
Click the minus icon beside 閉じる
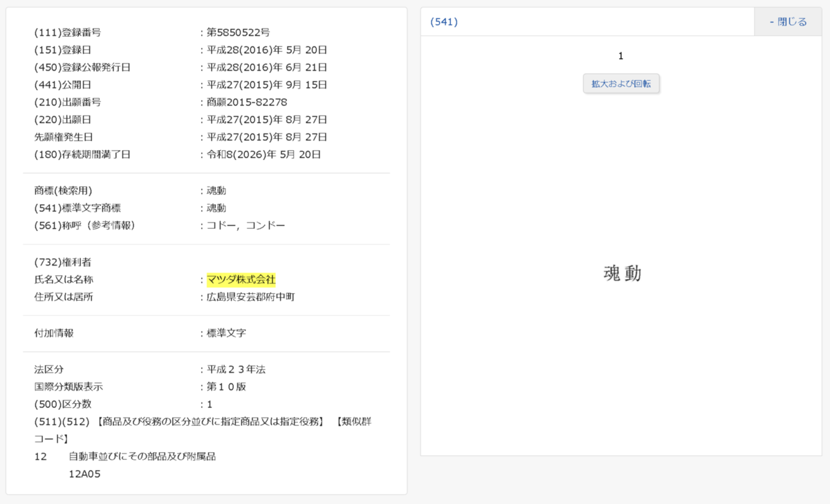coord(771,21)
